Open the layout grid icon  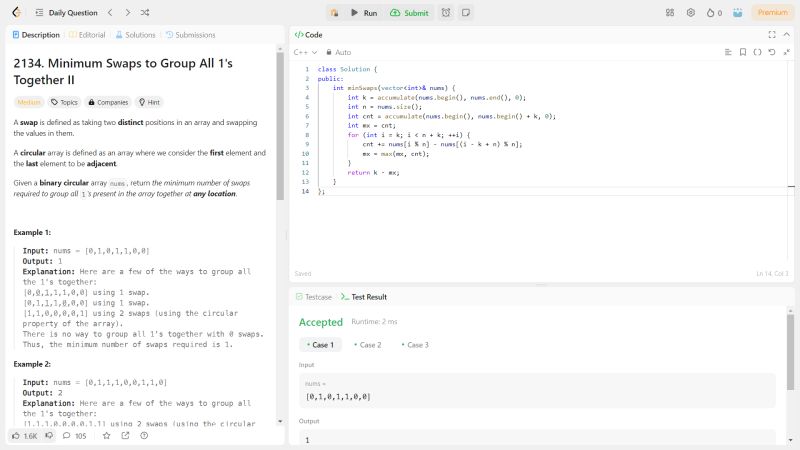[x=669, y=13]
